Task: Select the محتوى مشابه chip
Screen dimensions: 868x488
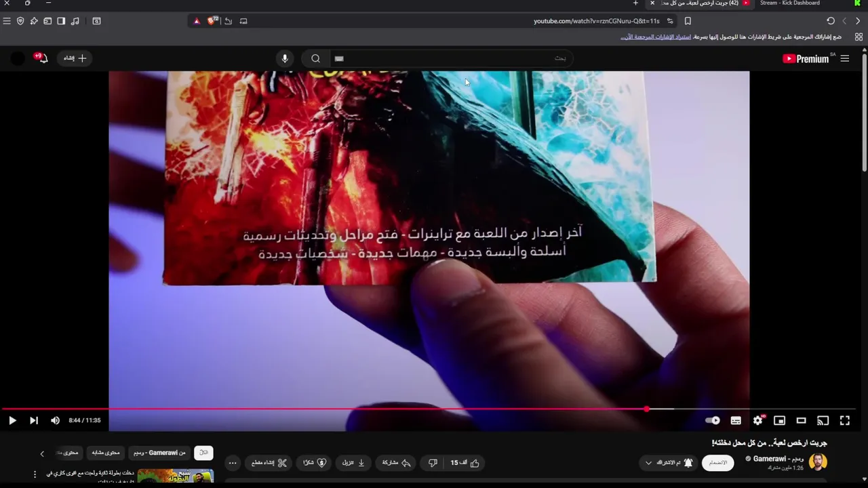Action: pyautogui.click(x=106, y=453)
